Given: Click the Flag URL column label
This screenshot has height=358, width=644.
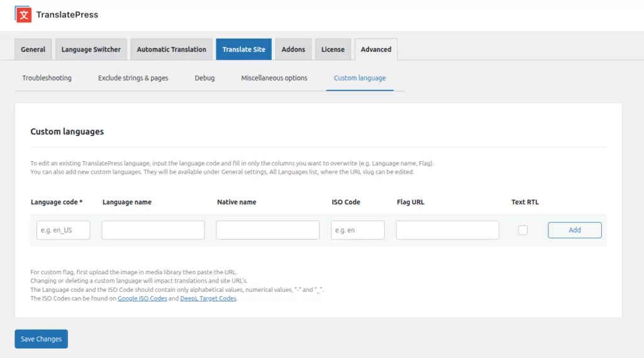Looking at the screenshot, I should point(411,202).
